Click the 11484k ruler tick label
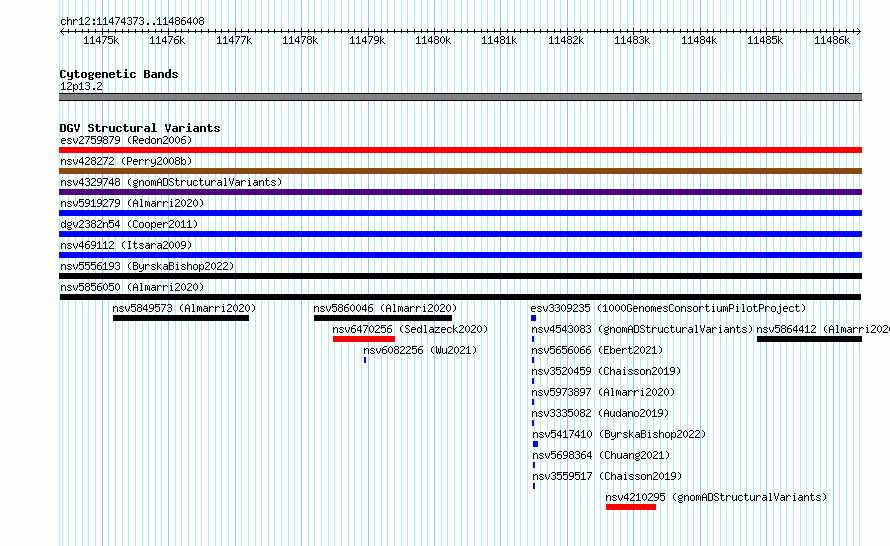The image size is (890, 546). coord(699,40)
